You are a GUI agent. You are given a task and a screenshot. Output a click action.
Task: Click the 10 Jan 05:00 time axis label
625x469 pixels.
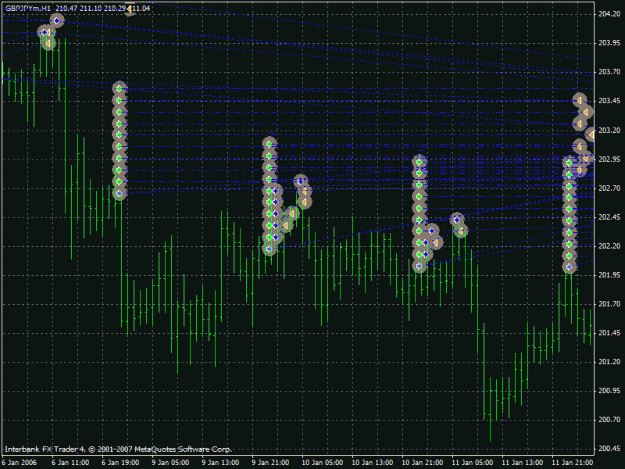click(x=322, y=463)
